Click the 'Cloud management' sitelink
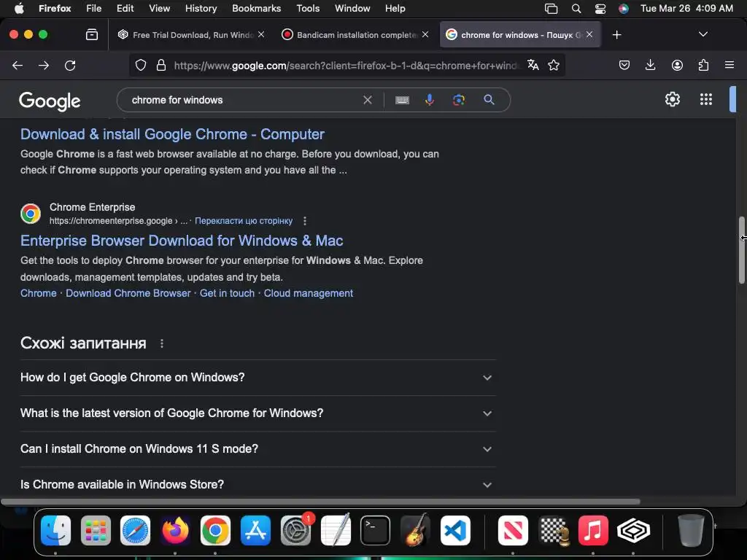The height and width of the screenshot is (560, 747). point(309,293)
